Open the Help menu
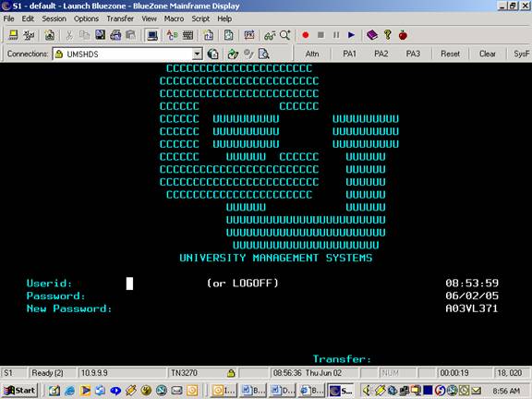Screen dimensions: 532x399 click(224, 18)
